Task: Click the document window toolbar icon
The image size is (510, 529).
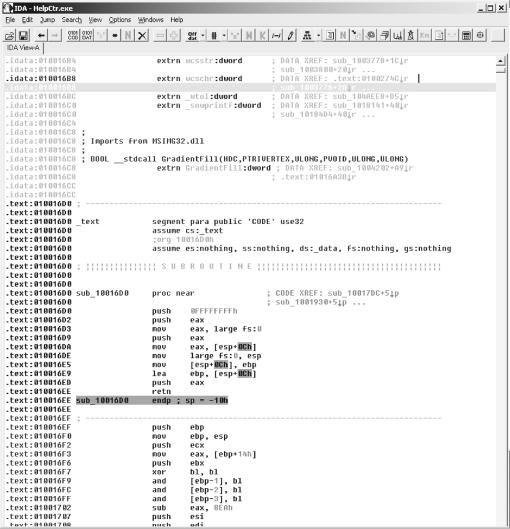Action: coord(330,35)
